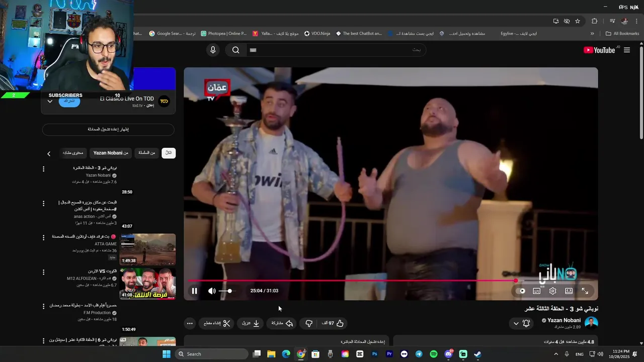The height and width of the screenshot is (362, 644).
Task: Open Telegram from the taskbar
Action: coord(419,354)
